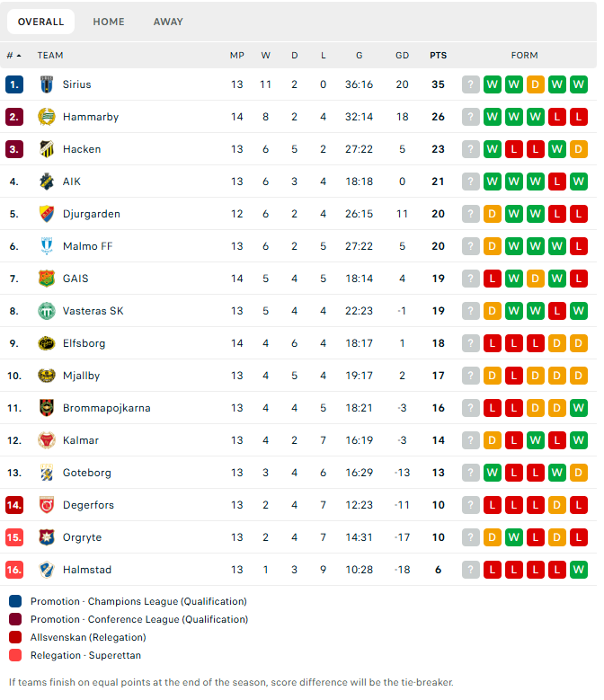Viewport: 604px width, 700px height.
Task: Click the Djurgarden shield crest
Action: pyautogui.click(x=47, y=214)
